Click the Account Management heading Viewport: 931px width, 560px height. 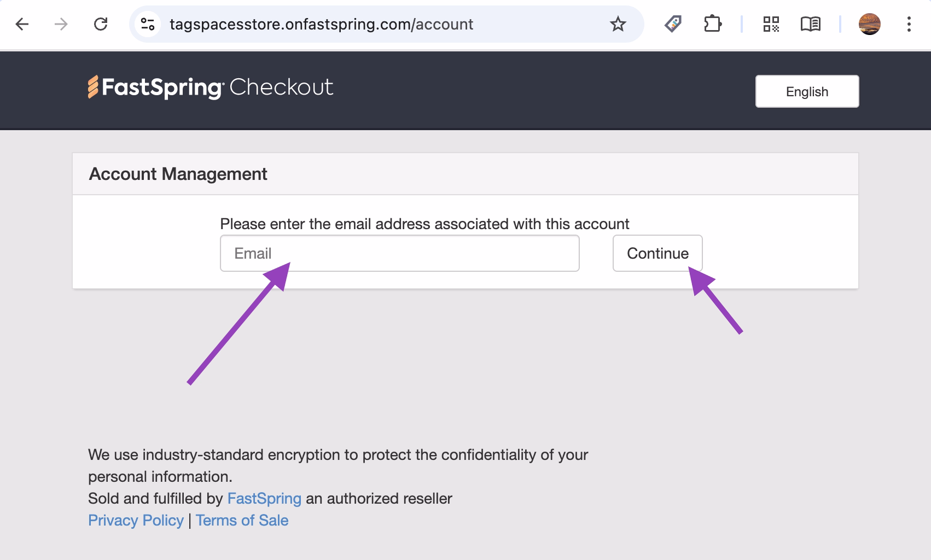tap(178, 174)
